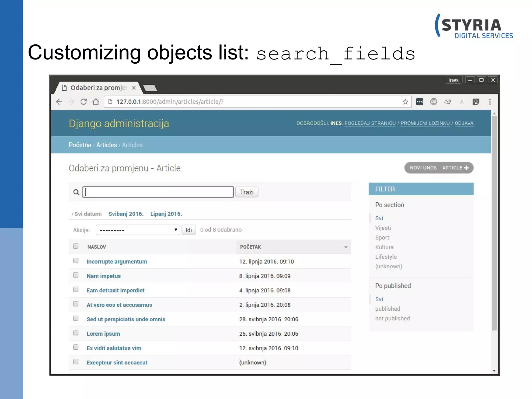Toggle the select-all checkbox in header
532x399 pixels.
pos(76,246)
